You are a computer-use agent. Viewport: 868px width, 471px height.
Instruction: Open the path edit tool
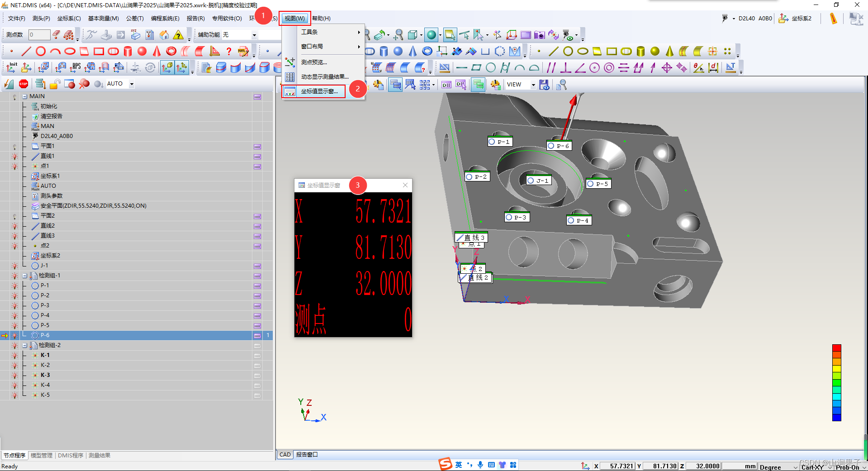coord(243,51)
